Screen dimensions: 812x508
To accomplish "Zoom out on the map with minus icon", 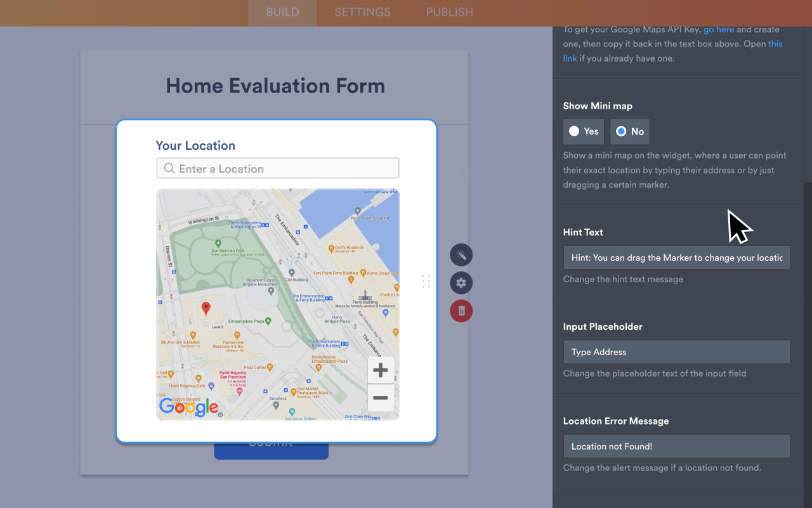I will pos(380,398).
